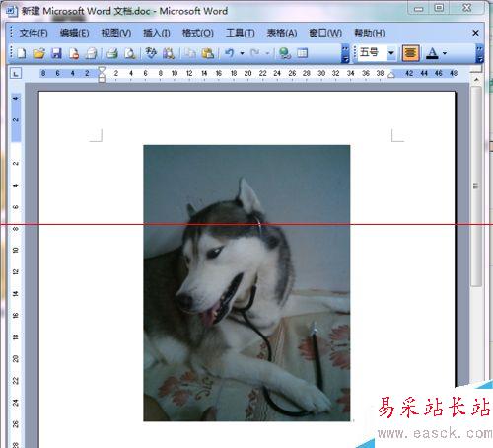Close the document with menu bar X
Viewport: 493px width, 448px height.
pos(475,33)
